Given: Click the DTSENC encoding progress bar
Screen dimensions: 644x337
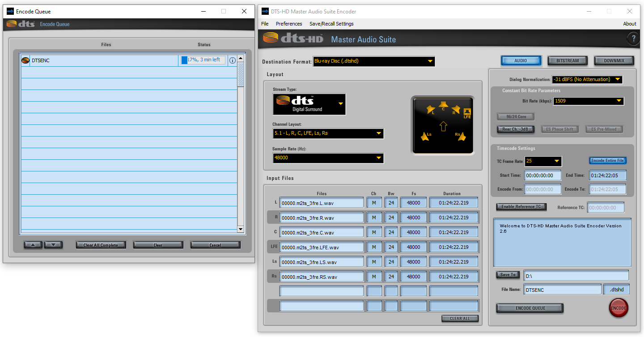Looking at the screenshot, I should coord(203,60).
